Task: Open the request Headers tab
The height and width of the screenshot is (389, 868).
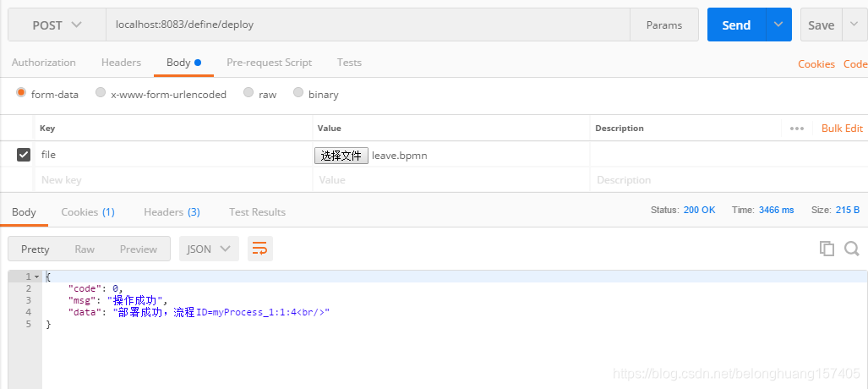Action: [121, 63]
